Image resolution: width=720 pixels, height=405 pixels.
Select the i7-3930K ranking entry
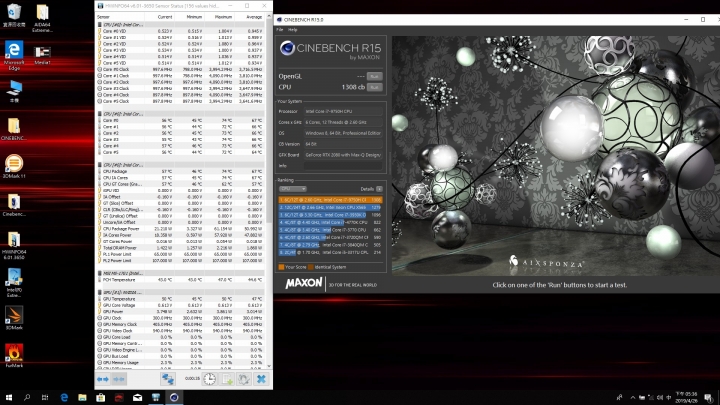pyautogui.click(x=330, y=214)
